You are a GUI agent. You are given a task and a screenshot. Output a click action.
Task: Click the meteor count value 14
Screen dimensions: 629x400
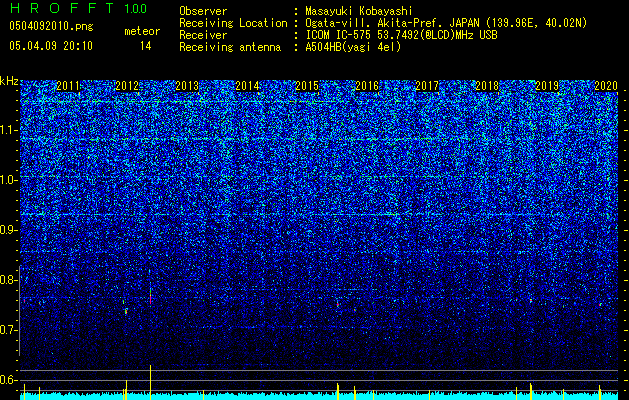click(146, 46)
